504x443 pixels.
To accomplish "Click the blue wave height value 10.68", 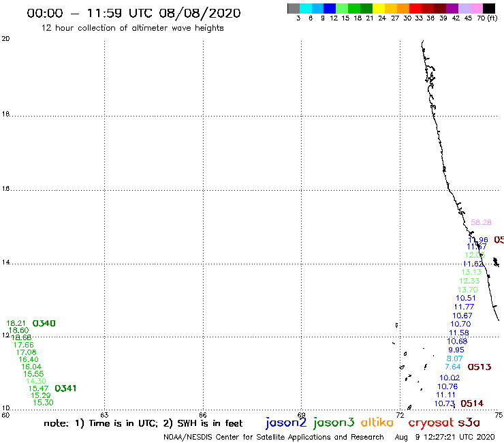I will (x=457, y=341).
